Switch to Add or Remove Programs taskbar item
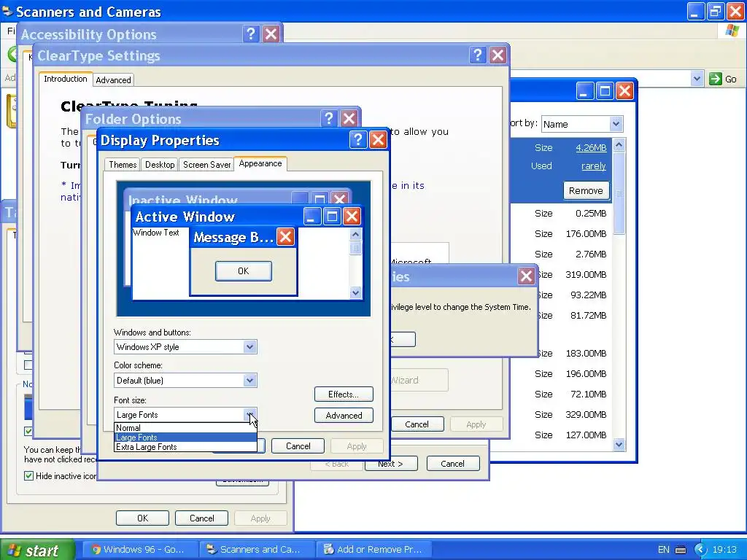 373,550
